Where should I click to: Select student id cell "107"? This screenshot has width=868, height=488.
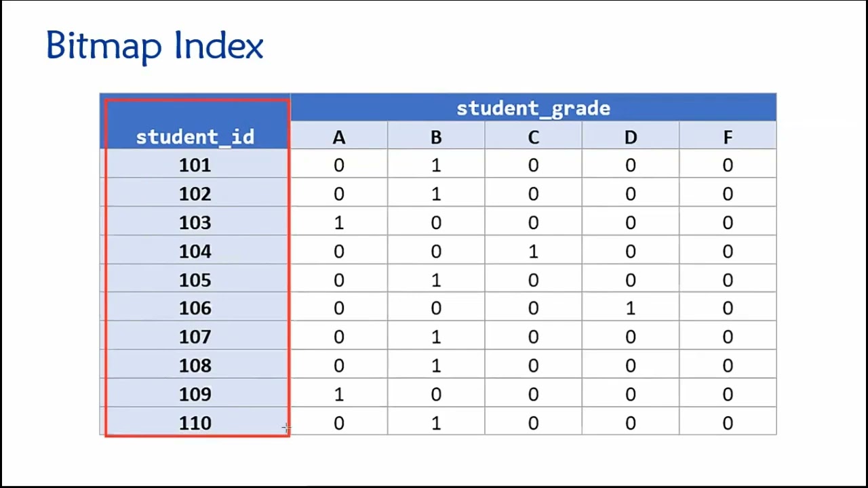point(195,336)
